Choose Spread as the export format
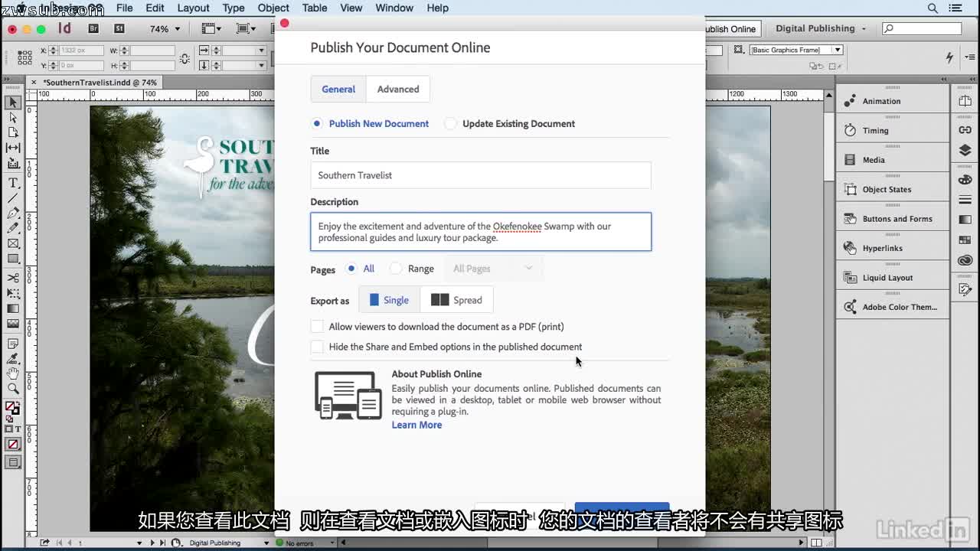980x551 pixels. (457, 299)
